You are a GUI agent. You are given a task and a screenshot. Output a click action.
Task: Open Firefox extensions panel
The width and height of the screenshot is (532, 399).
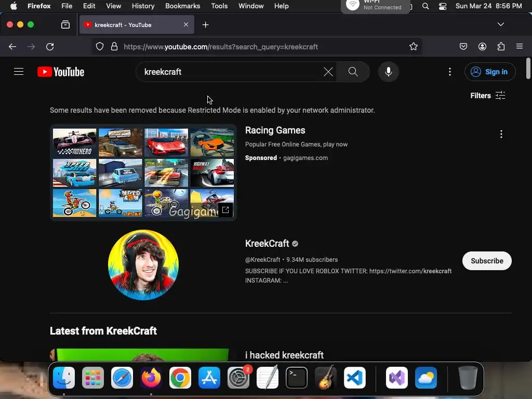(x=501, y=46)
